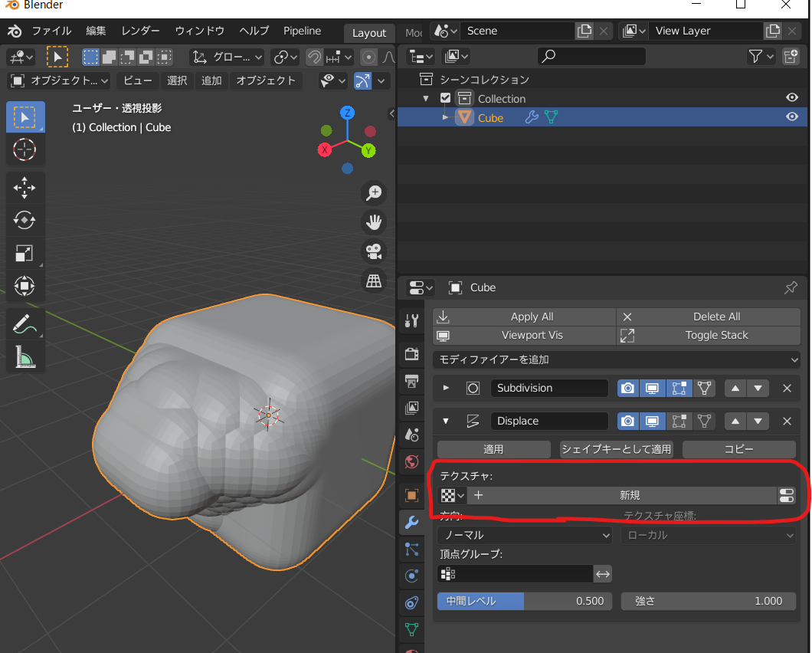Switch to the Layout workspace tab
Screen dimensions: 812x653
coord(369,33)
